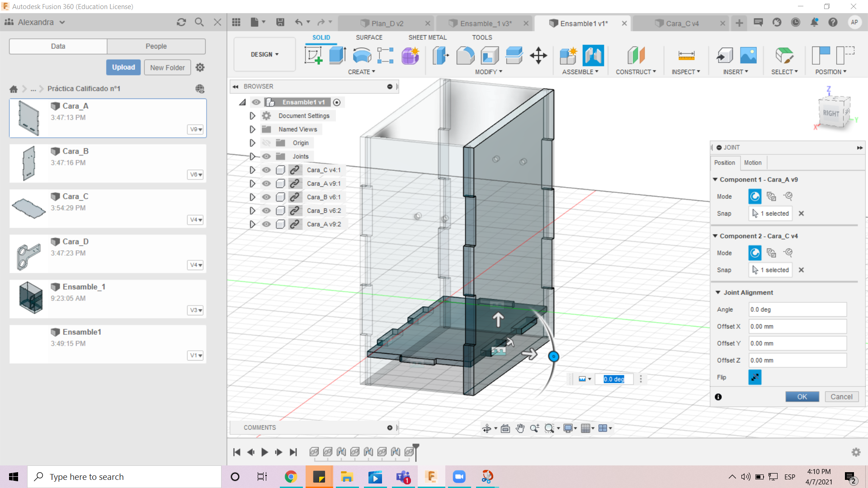Expand Document Settings node
The height and width of the screenshot is (488, 868).
252,116
